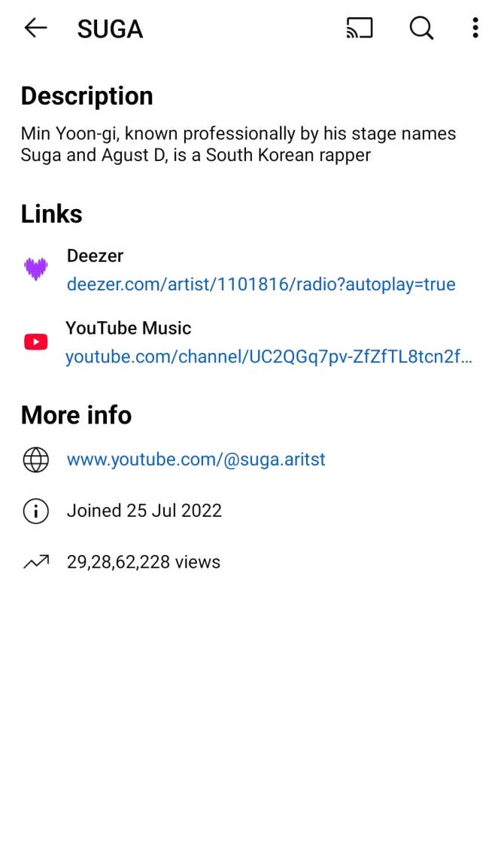Open the deezer.com artist radio link
The width and height of the screenshot is (504, 865).
tap(261, 284)
